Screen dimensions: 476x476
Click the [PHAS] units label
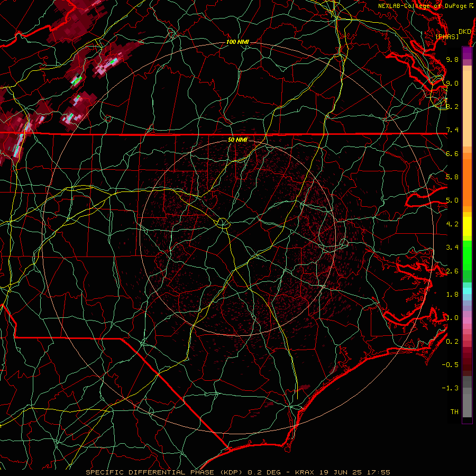[447, 36]
